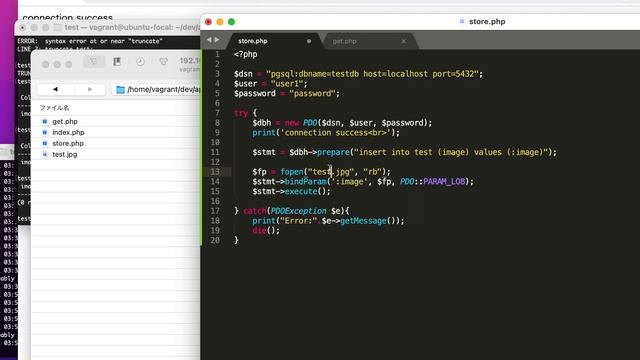This screenshot has width=640, height=360.
Task: Click the "die" call on line 19
Action: coord(259,231)
